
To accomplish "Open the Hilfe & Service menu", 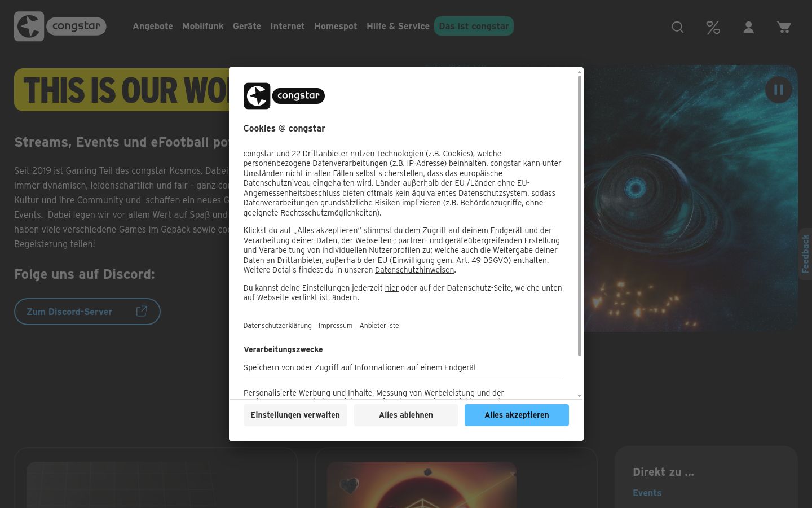I will pyautogui.click(x=398, y=26).
